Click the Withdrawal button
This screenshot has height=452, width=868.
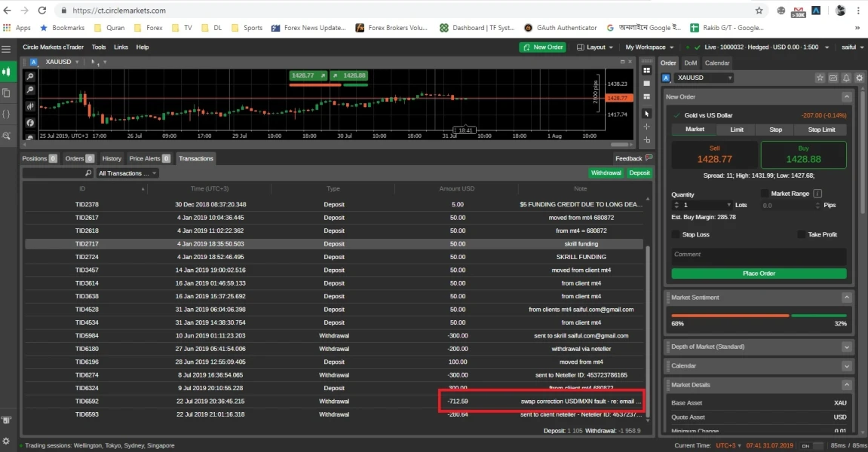point(606,173)
